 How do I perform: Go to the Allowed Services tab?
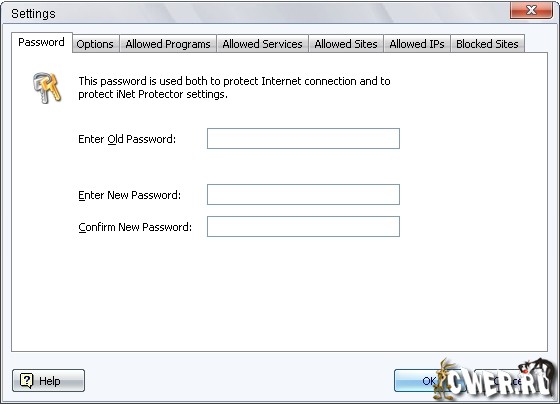[x=262, y=44]
